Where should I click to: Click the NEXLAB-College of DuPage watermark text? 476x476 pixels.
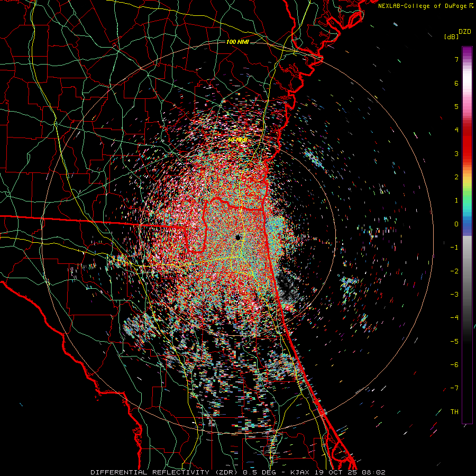[425, 6]
